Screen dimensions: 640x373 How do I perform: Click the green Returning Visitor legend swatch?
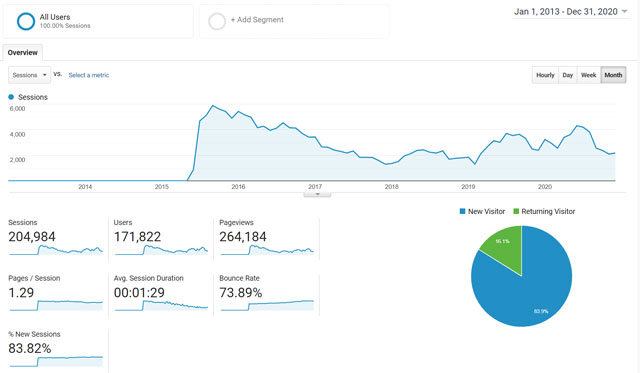tap(516, 211)
